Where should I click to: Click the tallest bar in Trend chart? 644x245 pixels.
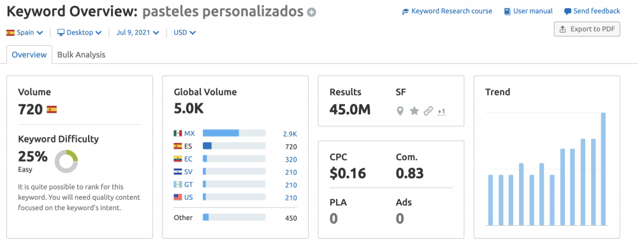pos(603,169)
